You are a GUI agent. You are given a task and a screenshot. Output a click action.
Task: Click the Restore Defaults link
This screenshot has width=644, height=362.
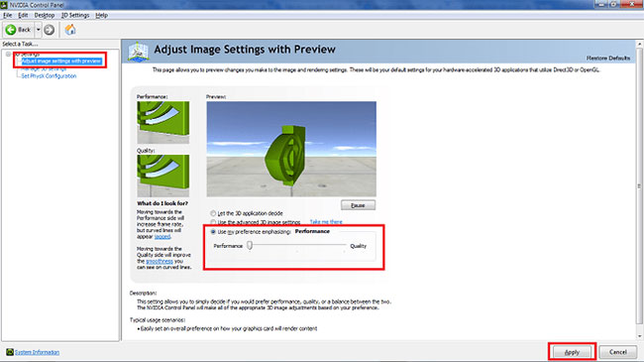tap(608, 58)
